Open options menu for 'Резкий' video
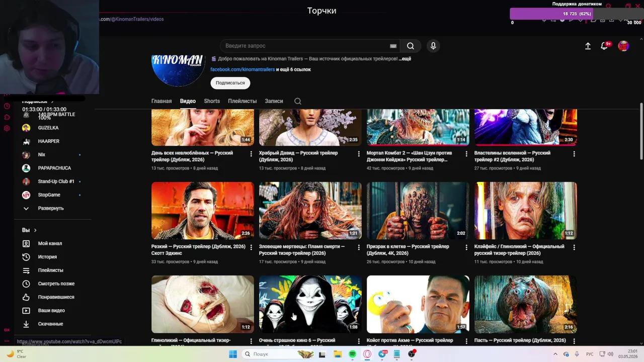This screenshot has width=644, height=362. pos(251,247)
